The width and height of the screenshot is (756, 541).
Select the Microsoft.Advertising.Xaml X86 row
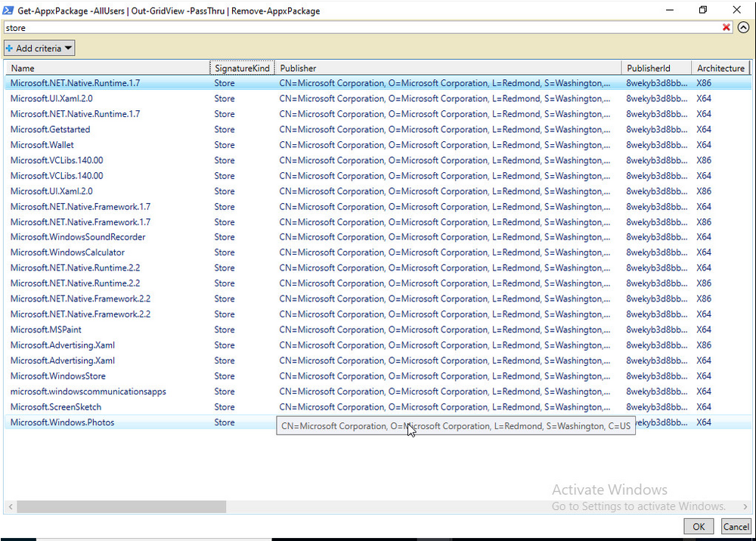pos(378,345)
